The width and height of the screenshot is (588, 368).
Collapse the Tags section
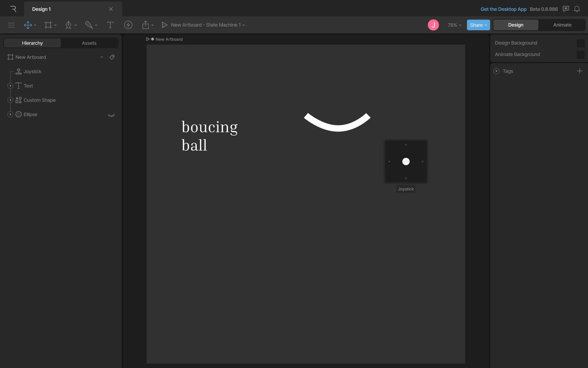[x=496, y=71]
